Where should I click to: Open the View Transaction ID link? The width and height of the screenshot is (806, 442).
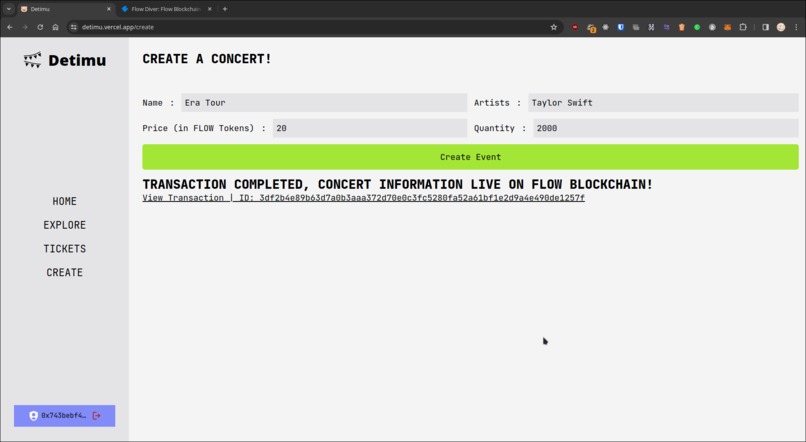click(x=363, y=198)
